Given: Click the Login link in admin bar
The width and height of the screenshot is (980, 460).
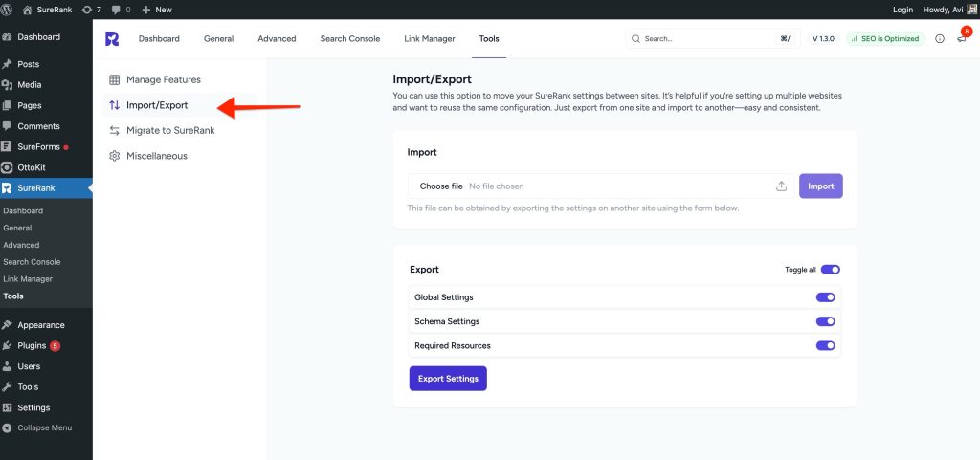Looking at the screenshot, I should click(x=902, y=10).
